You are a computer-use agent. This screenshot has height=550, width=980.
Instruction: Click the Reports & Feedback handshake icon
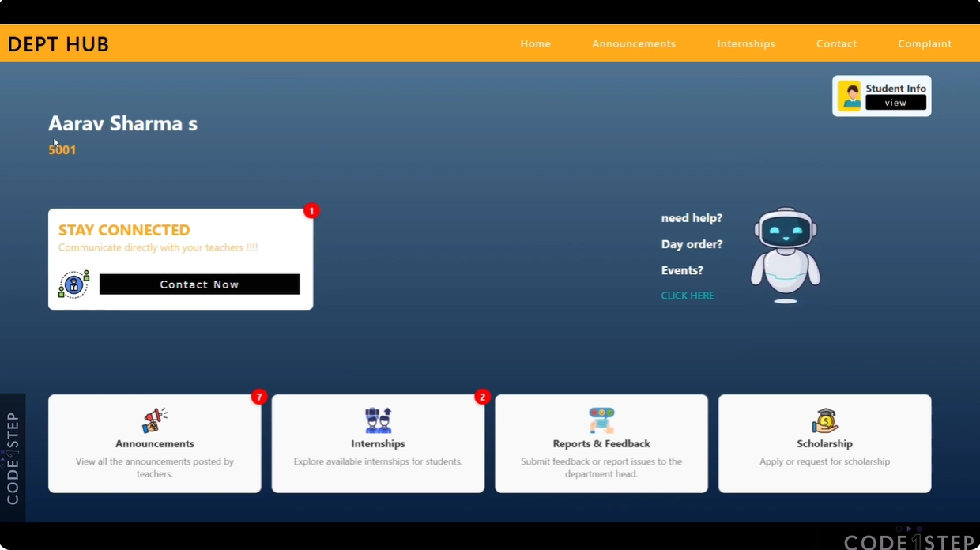[601, 419]
